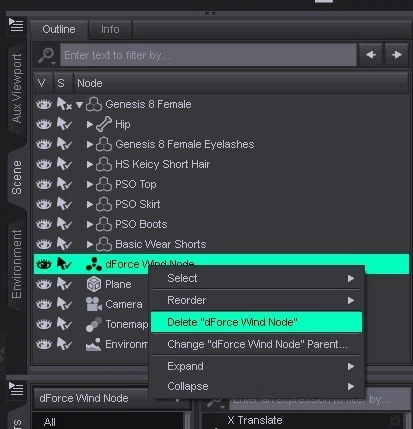Open the Parameters pane options menu icon
Viewport: 413px width, 429px height.
16,389
